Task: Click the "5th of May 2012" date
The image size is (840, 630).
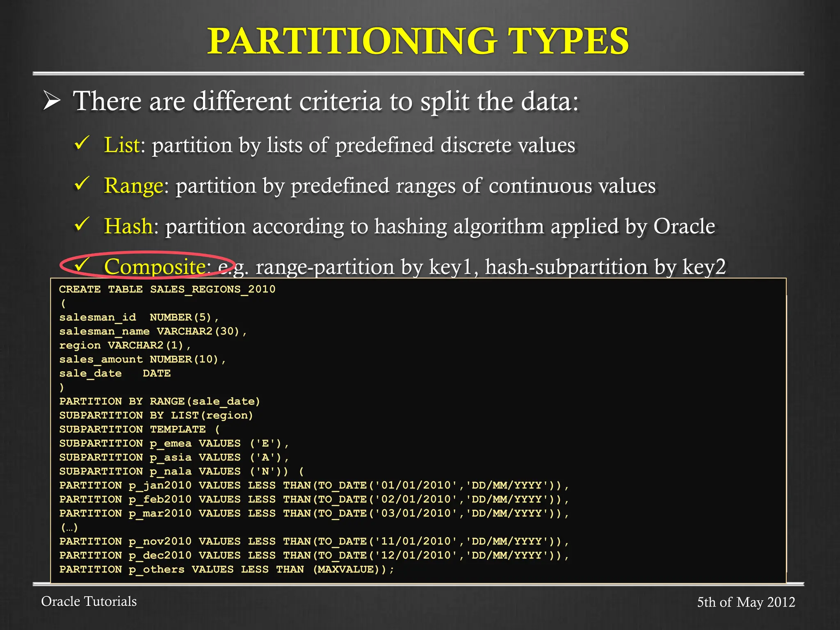Action: 746,602
